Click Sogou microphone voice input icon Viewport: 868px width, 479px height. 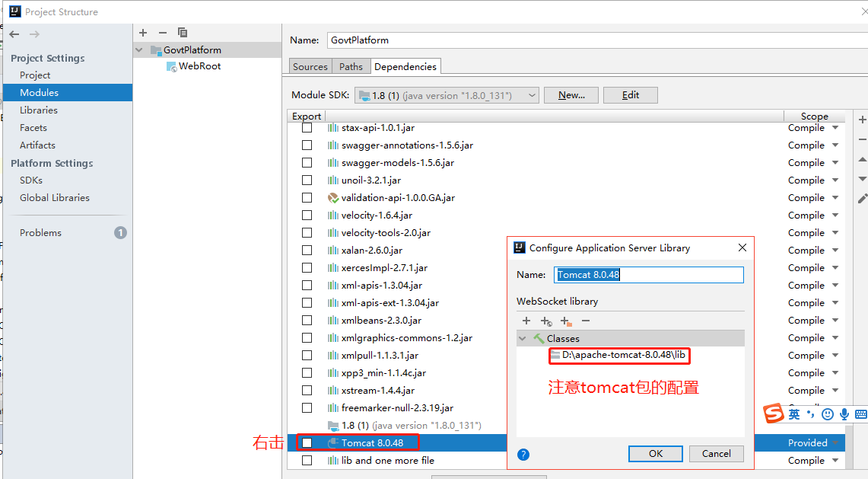(x=844, y=414)
